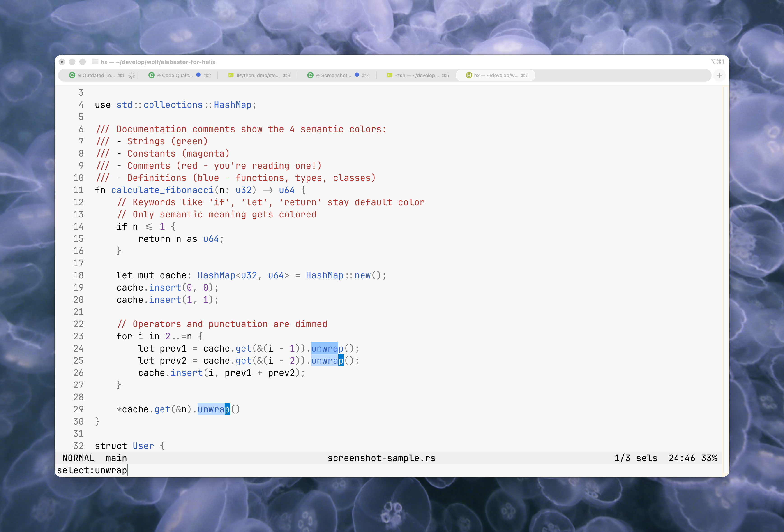Click the select:unwrap command prompt

coord(92,470)
